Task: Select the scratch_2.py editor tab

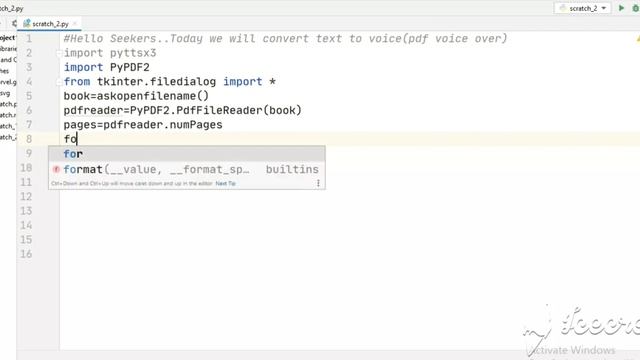Action: (50, 24)
